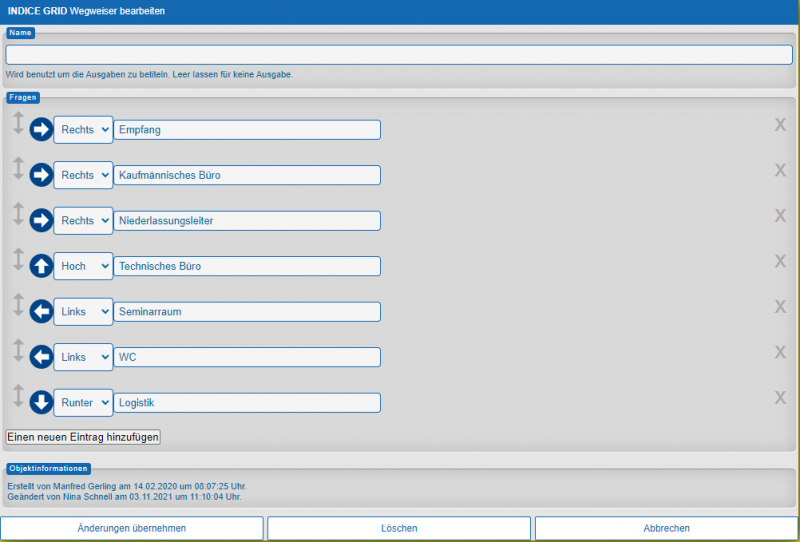Grab the reorder handle of the WC row
This screenshot has width=800, height=542.
click(18, 350)
